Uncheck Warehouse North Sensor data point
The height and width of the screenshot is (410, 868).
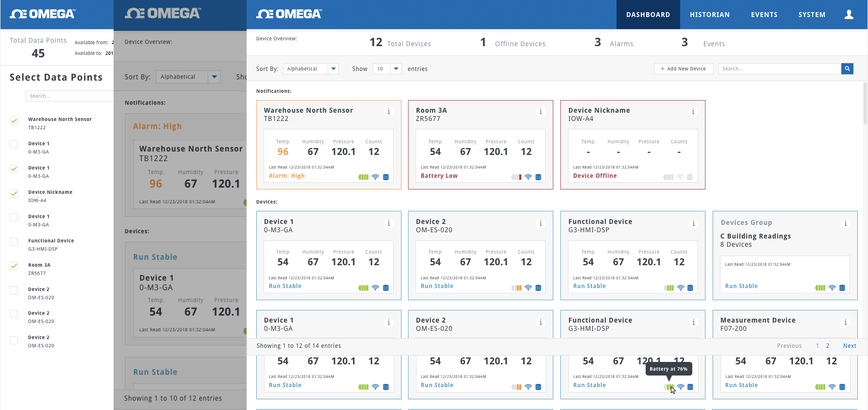click(x=14, y=121)
